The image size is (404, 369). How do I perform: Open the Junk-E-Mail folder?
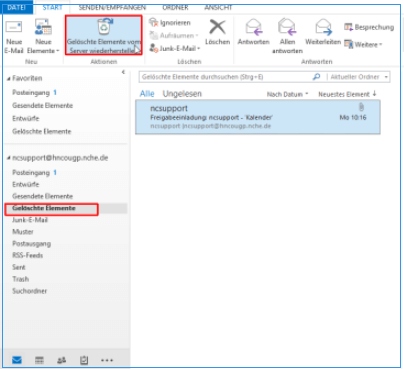tap(30, 220)
